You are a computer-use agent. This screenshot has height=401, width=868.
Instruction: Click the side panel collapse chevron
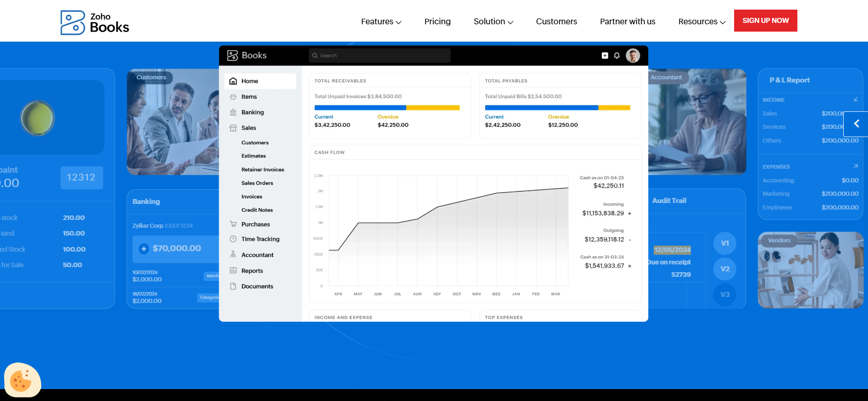tap(856, 124)
